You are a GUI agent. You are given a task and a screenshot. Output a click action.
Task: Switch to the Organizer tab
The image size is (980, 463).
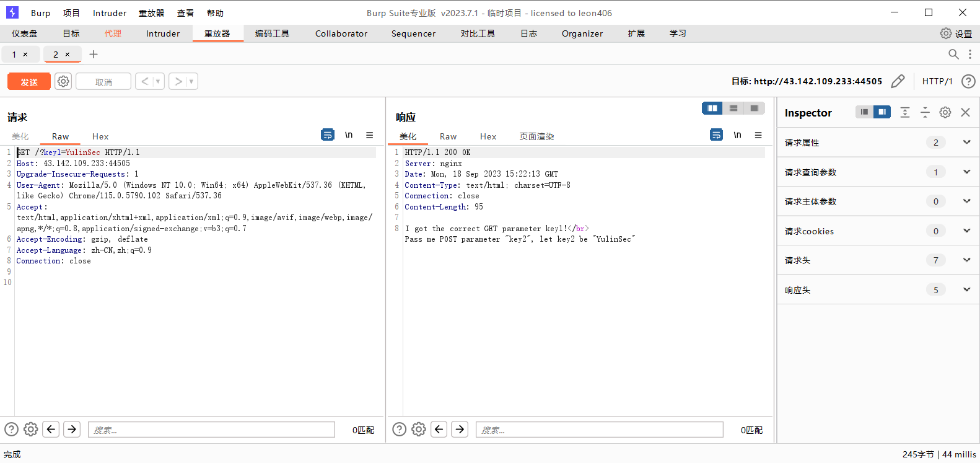point(582,33)
